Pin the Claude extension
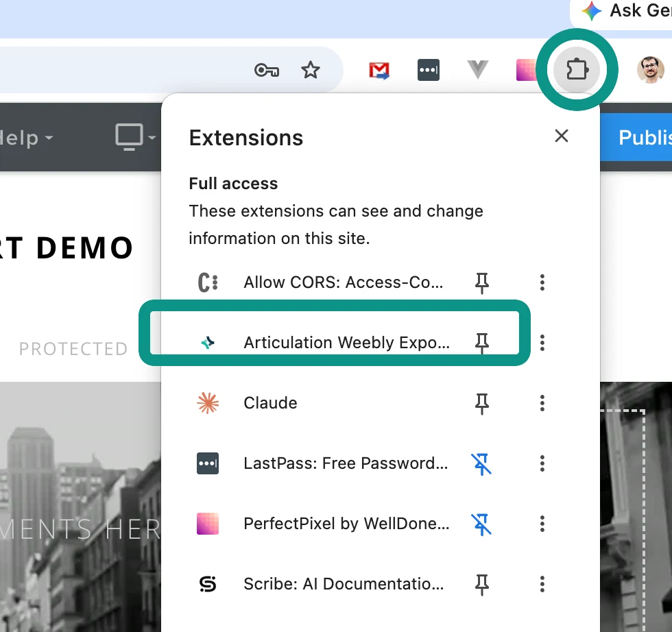 click(x=481, y=403)
